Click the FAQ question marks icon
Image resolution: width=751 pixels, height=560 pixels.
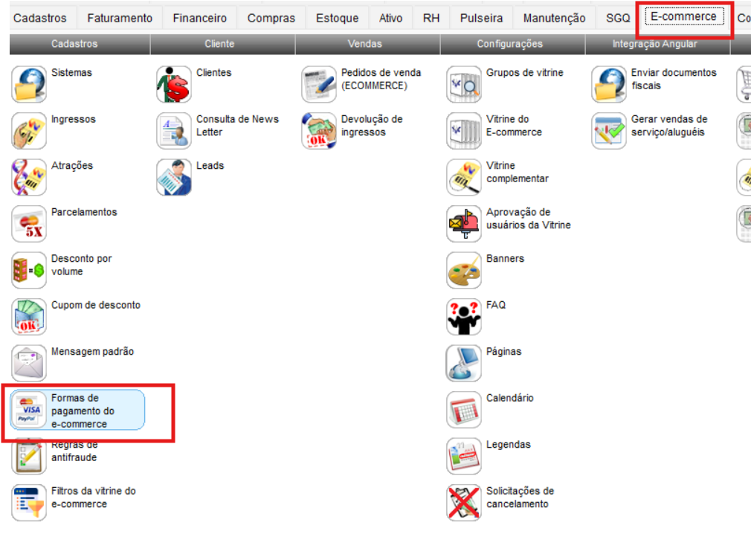click(x=464, y=317)
